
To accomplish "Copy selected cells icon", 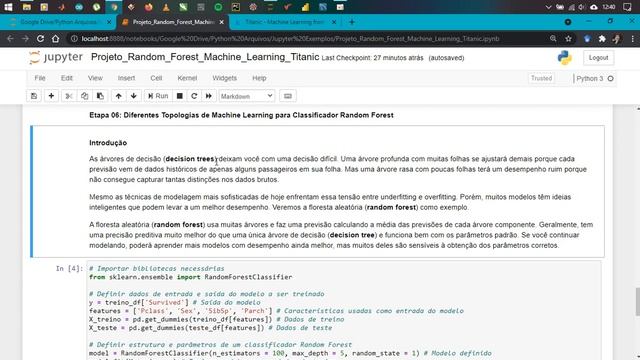I will click(x=84, y=96).
